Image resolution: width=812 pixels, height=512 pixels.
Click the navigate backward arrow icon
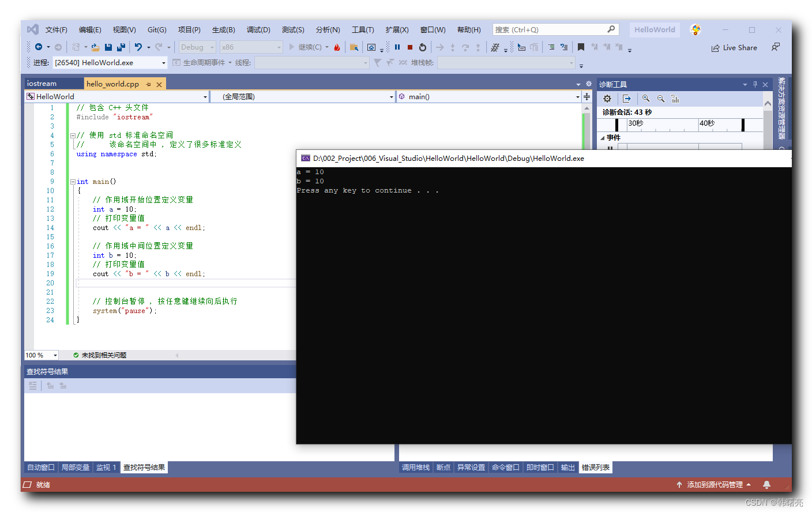click(x=39, y=47)
